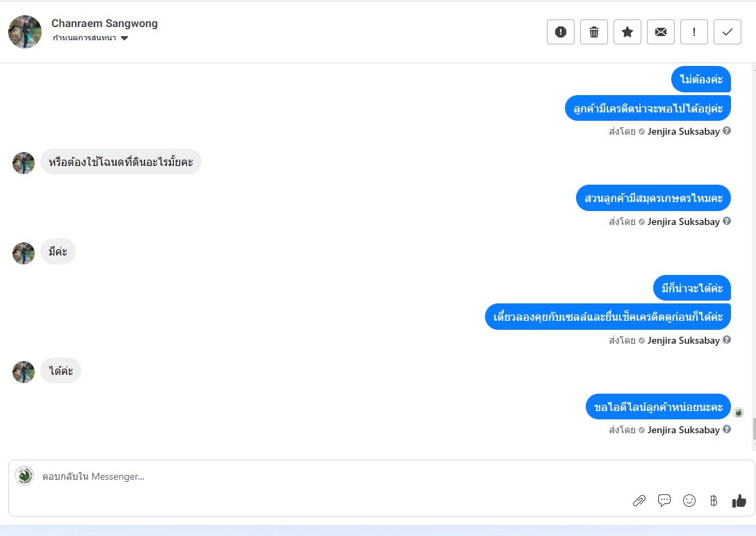756x536 pixels.
Task: Mark conversation as unread with envelope icon
Action: [x=661, y=32]
